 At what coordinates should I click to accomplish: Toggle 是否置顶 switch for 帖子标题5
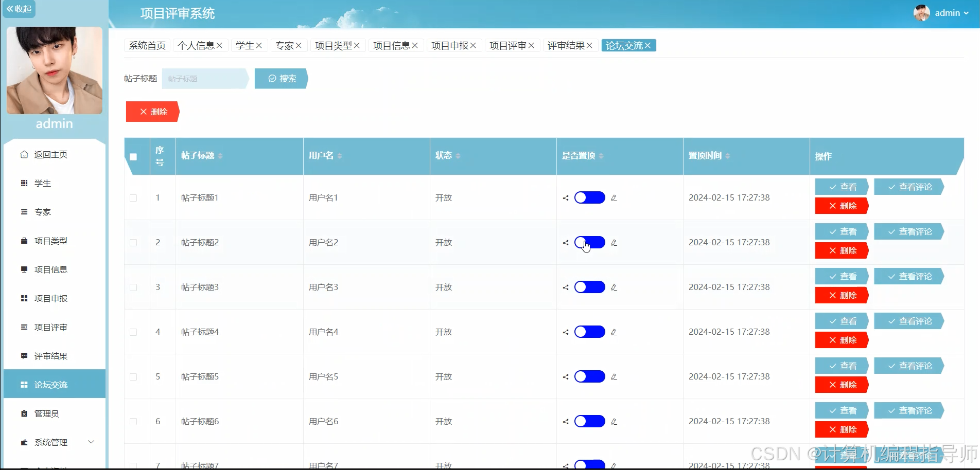pos(590,376)
